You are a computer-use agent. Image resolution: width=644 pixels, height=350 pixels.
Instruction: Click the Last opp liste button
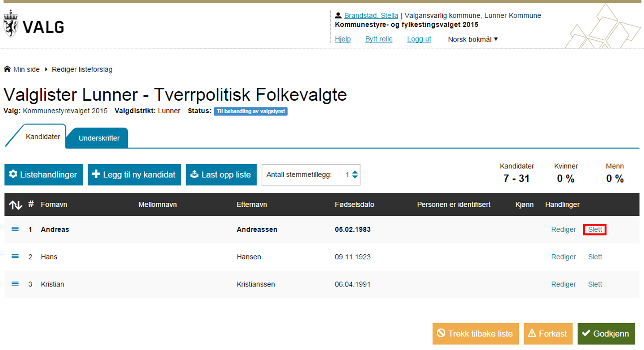click(x=221, y=175)
